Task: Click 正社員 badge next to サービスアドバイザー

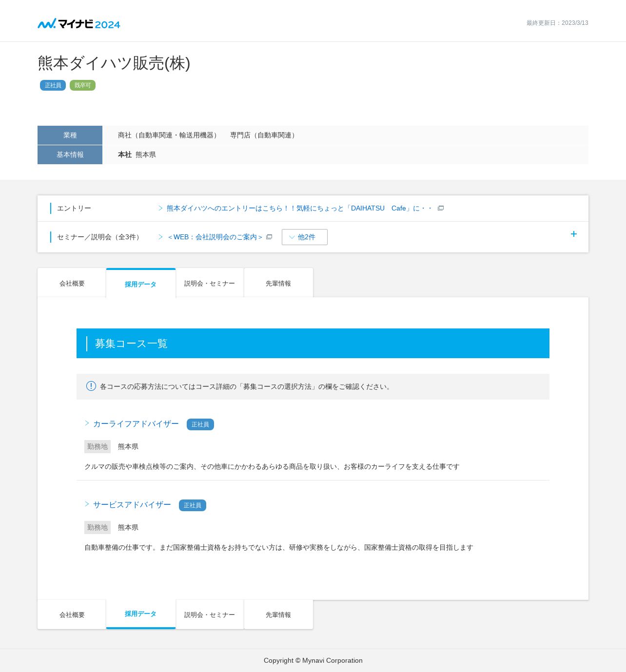Action: (x=193, y=505)
